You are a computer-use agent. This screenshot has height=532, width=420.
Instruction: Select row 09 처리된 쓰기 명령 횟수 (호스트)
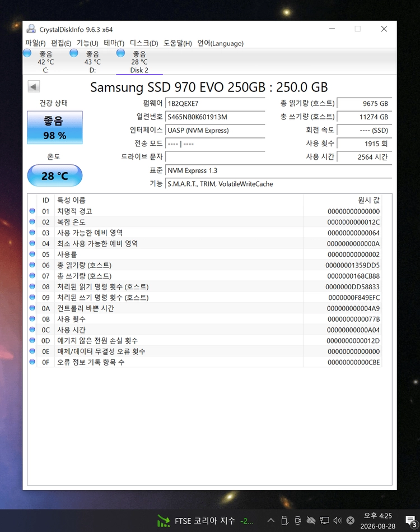tap(205, 298)
